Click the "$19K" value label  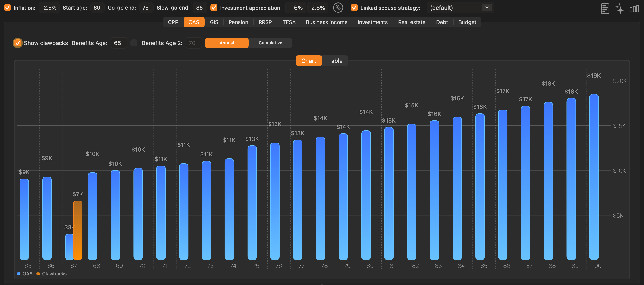tap(594, 76)
